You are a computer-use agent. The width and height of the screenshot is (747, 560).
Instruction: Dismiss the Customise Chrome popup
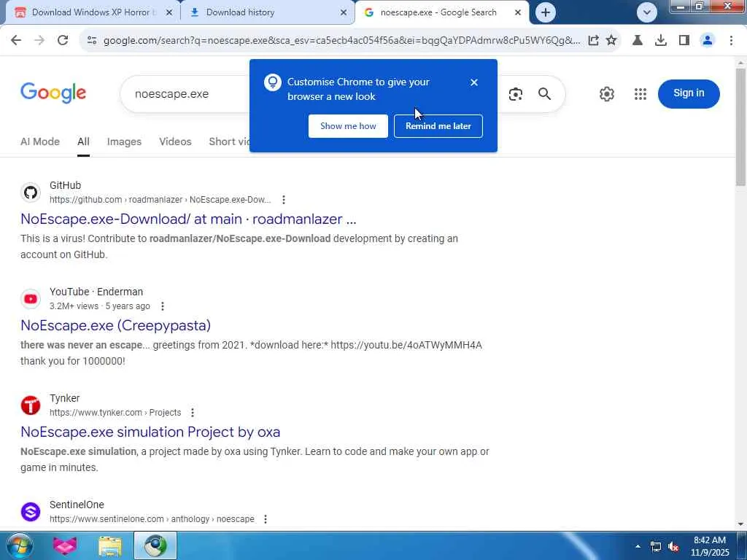[x=474, y=82]
